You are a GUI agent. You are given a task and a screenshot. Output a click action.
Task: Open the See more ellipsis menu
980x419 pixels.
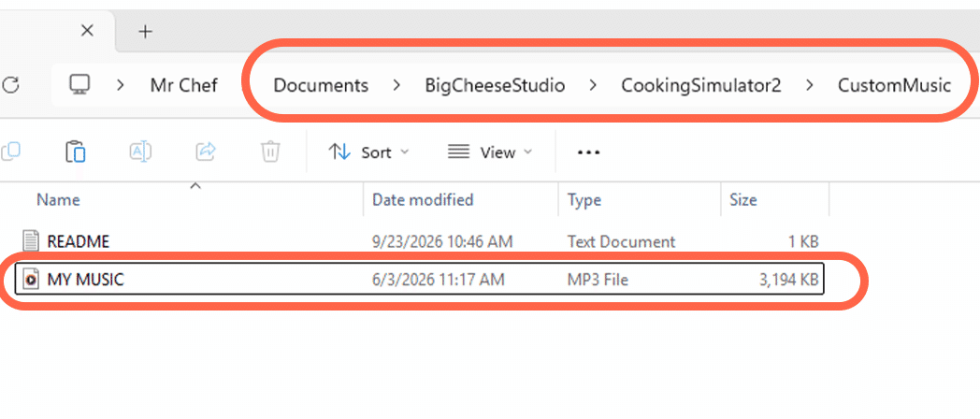[588, 152]
